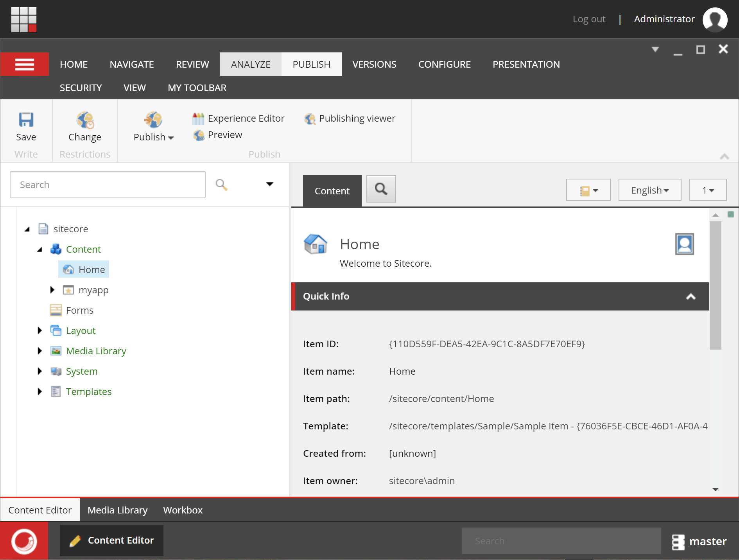
Task: Expand the myapp tree node
Action: click(52, 290)
